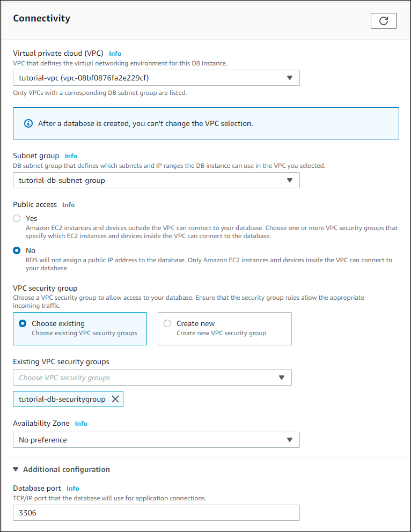Click the Database port input field

[156, 513]
